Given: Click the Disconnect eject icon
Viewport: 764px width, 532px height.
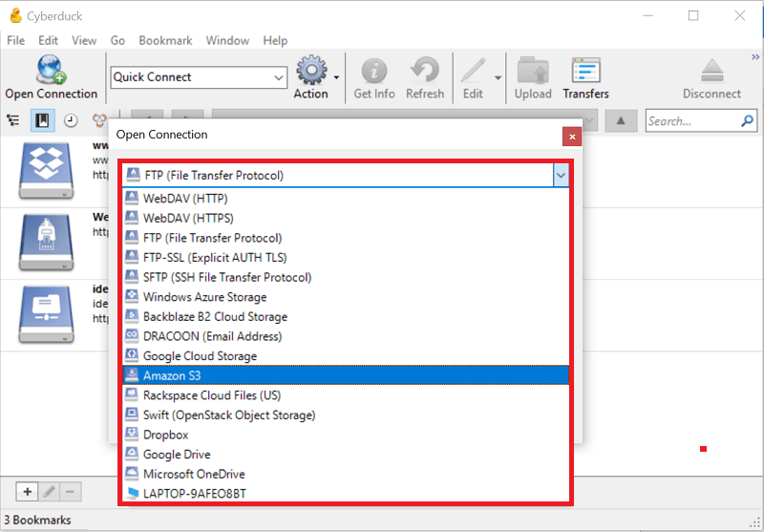Looking at the screenshot, I should click(x=711, y=71).
